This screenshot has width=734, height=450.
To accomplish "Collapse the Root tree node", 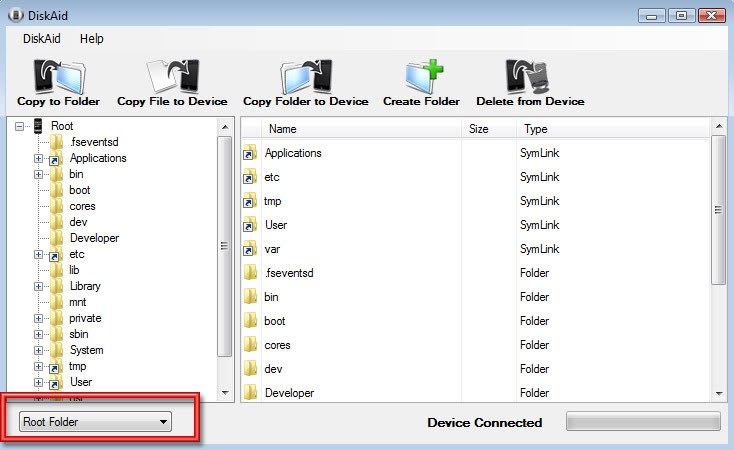I will (x=19, y=126).
